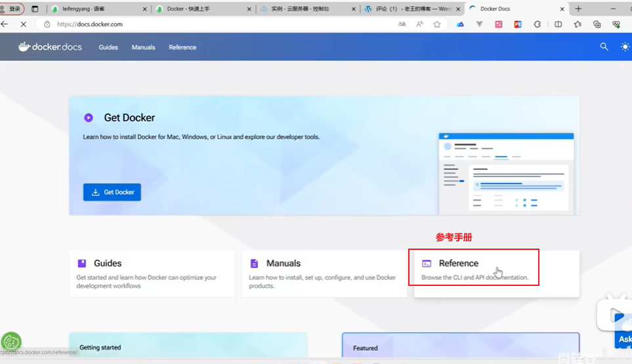
Task: Open the collections icon
Action: click(597, 24)
